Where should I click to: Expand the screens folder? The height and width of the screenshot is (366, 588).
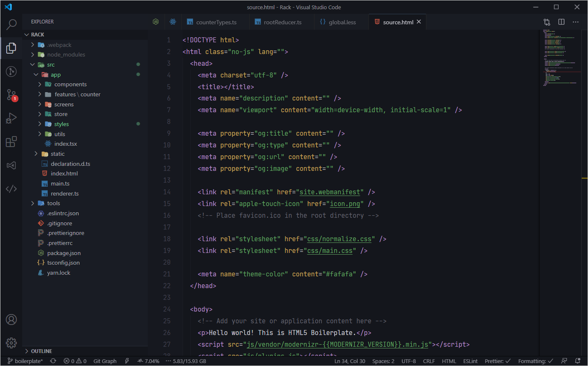(x=86, y=104)
